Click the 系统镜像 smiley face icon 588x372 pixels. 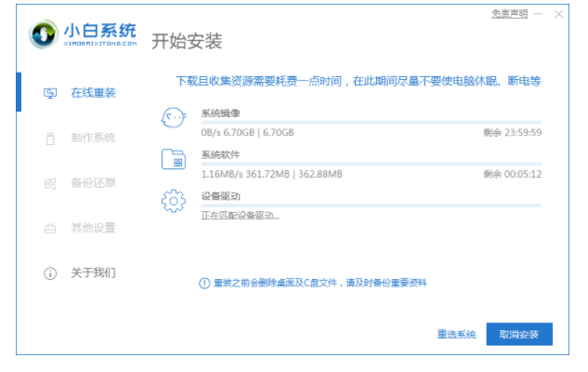[174, 117]
